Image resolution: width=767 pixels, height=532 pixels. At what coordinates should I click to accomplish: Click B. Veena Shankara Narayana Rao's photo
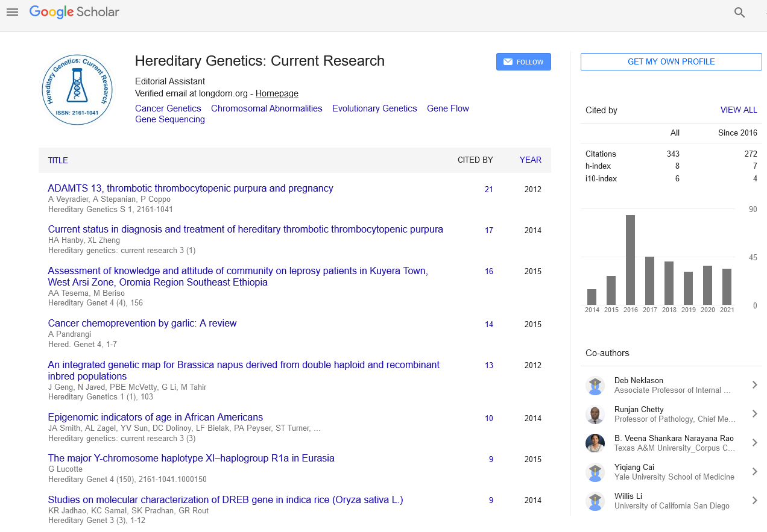(x=595, y=443)
